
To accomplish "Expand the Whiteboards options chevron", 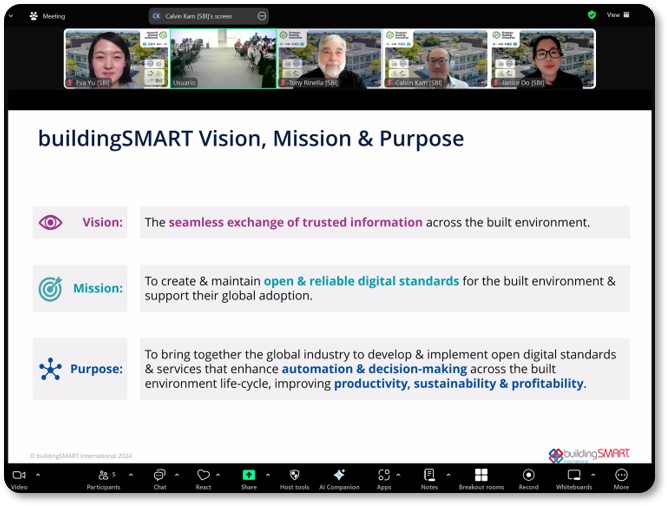I will point(593,474).
